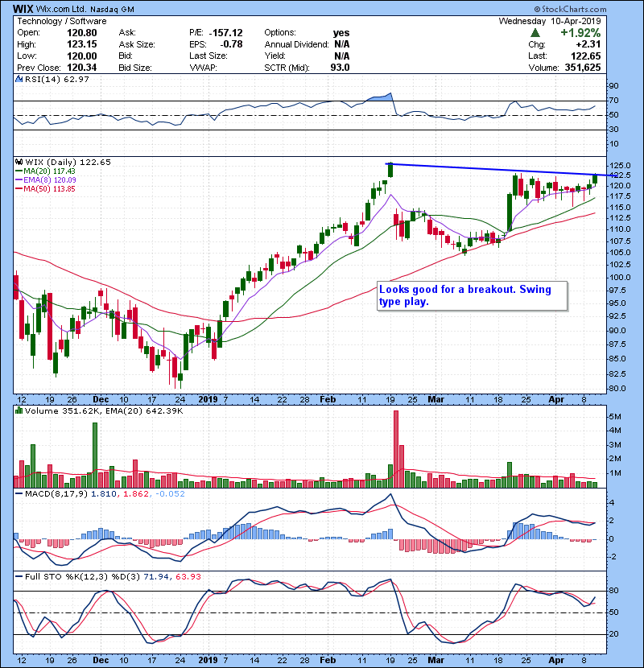Image resolution: width=644 pixels, height=668 pixels.
Task: Click the WIX ticker symbol in header
Action: [x=23, y=9]
